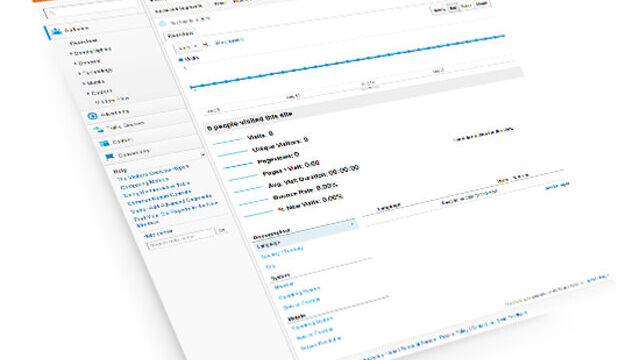Open Visitors Flow in the sidebar
Image resolution: width=640 pixels, height=360 pixels.
[x=112, y=100]
